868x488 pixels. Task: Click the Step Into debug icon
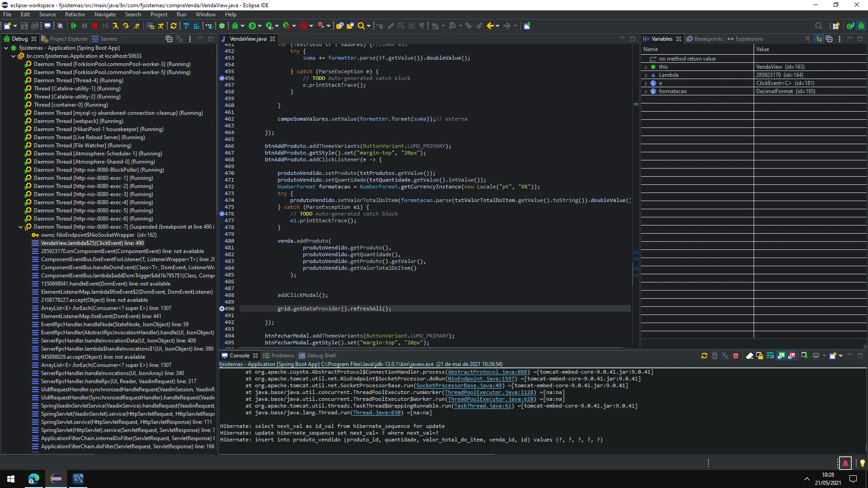pos(116,26)
